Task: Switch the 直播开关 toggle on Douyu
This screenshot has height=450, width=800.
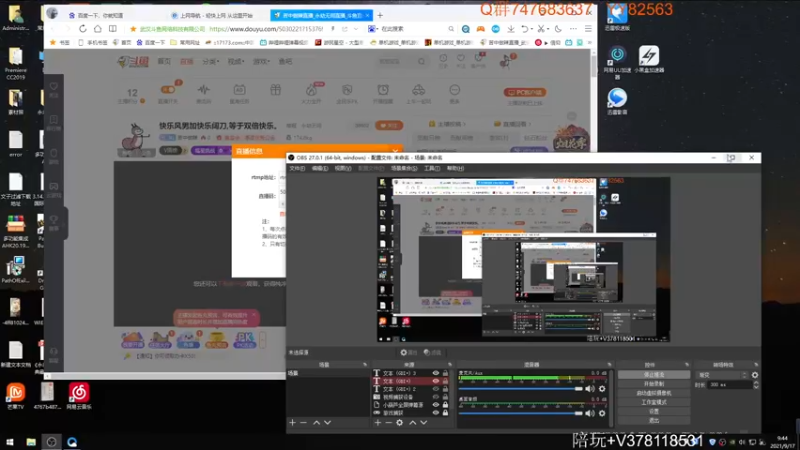Action: point(168,90)
